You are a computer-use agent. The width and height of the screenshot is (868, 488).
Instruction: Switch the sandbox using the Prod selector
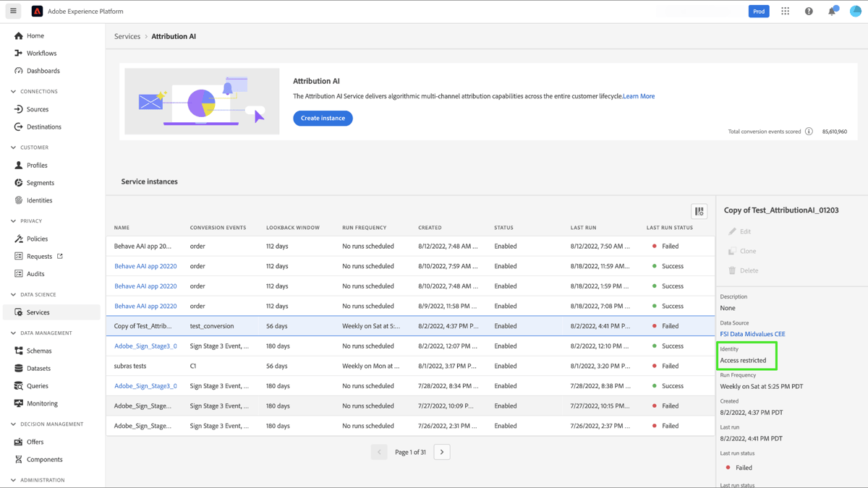(759, 11)
